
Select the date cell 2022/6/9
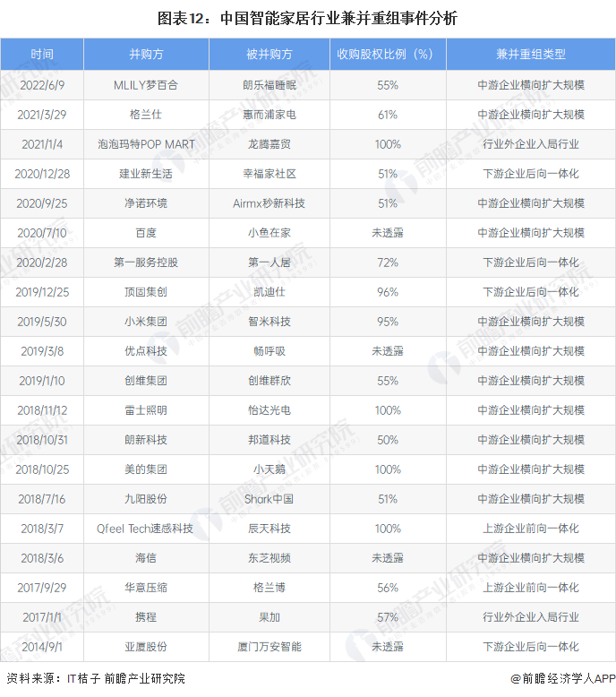pyautogui.click(x=42, y=85)
